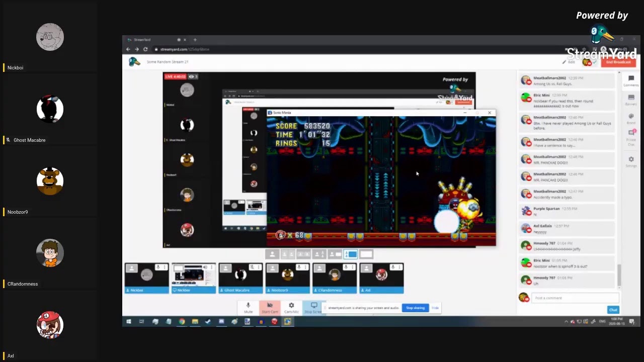The image size is (644, 362).
Task: Toggle mic on Ghost Macabre card
Action: pyautogui.click(x=252, y=267)
